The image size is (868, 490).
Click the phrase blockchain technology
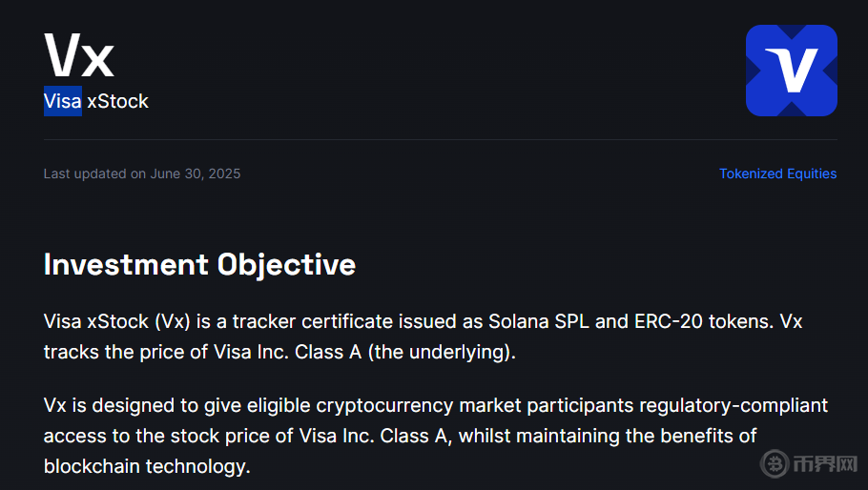[147, 466]
